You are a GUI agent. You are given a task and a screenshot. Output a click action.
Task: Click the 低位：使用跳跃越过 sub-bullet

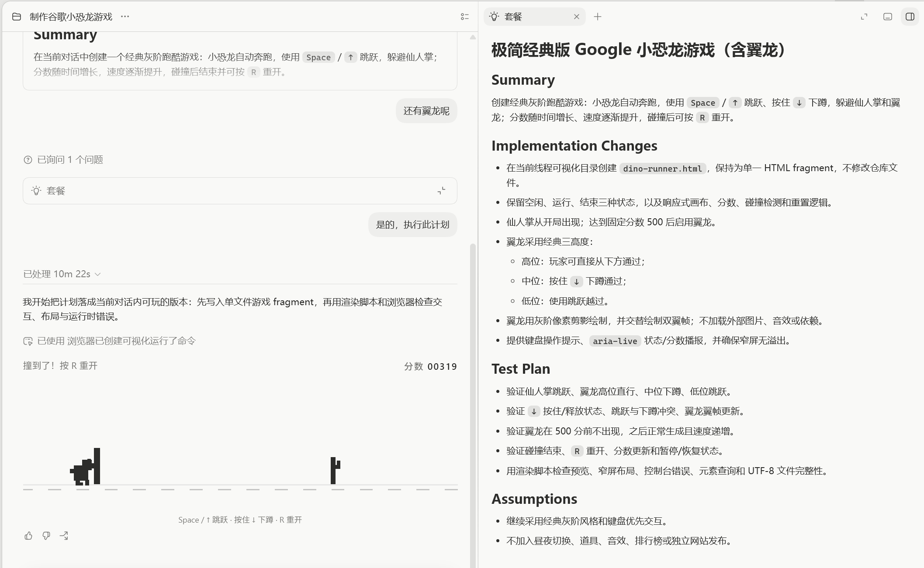(565, 301)
